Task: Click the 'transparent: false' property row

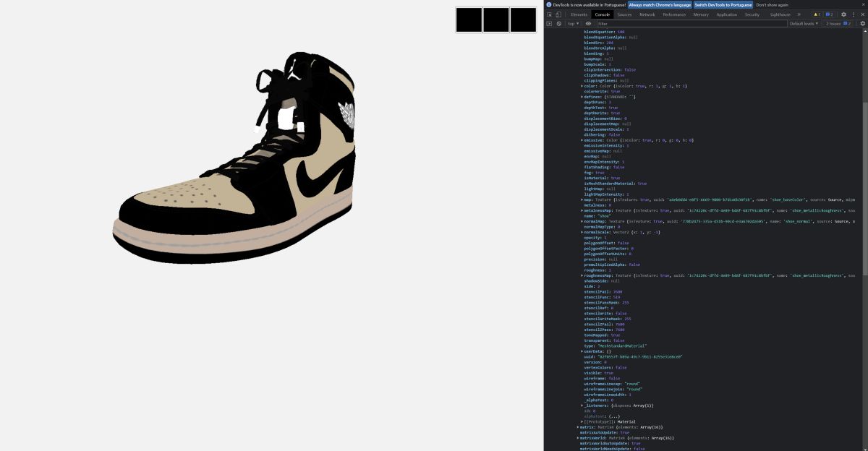Action: pyautogui.click(x=604, y=340)
